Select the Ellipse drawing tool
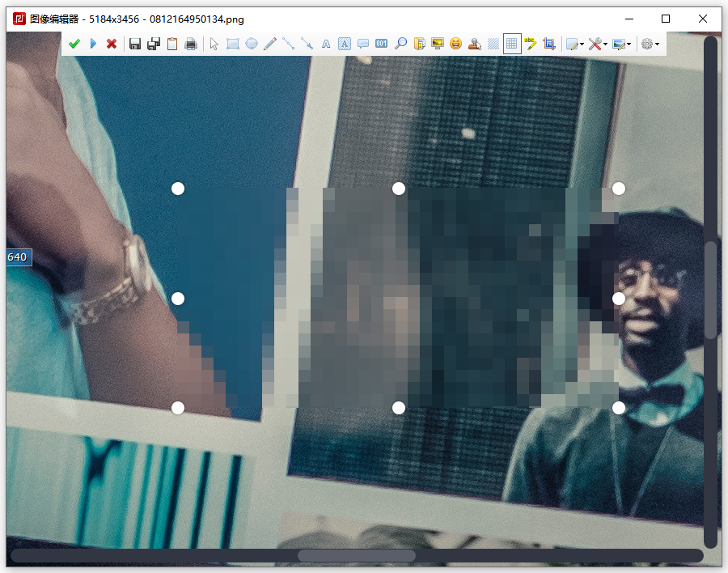The image size is (728, 573). 252,45
